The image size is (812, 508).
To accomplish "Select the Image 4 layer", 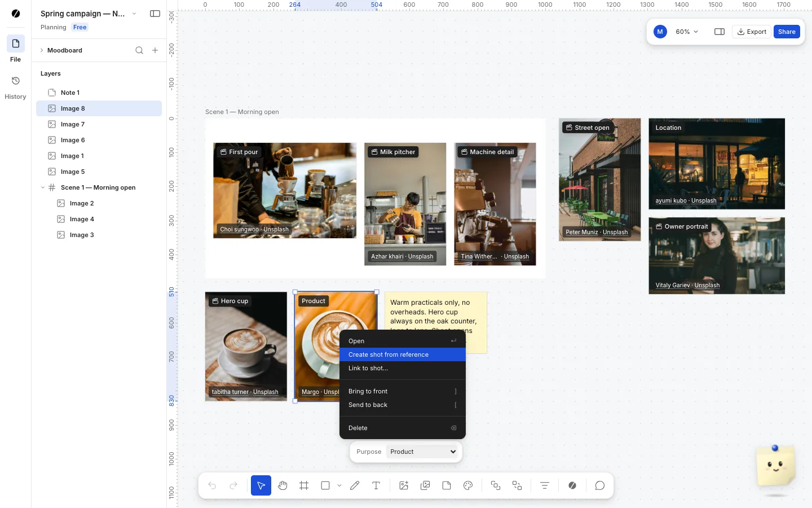I will pyautogui.click(x=99, y=219).
